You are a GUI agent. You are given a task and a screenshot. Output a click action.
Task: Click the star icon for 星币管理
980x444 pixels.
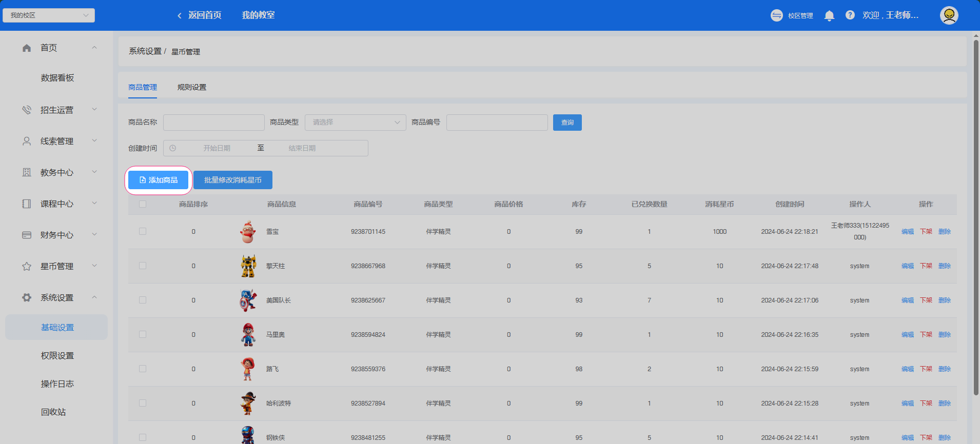click(x=27, y=266)
